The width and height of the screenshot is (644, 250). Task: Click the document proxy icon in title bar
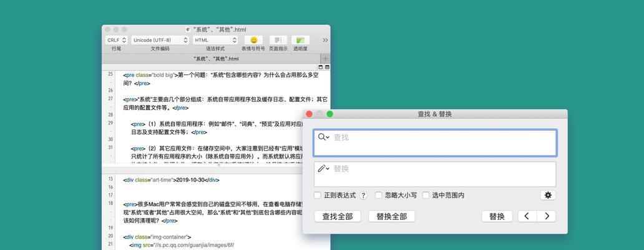(188, 29)
